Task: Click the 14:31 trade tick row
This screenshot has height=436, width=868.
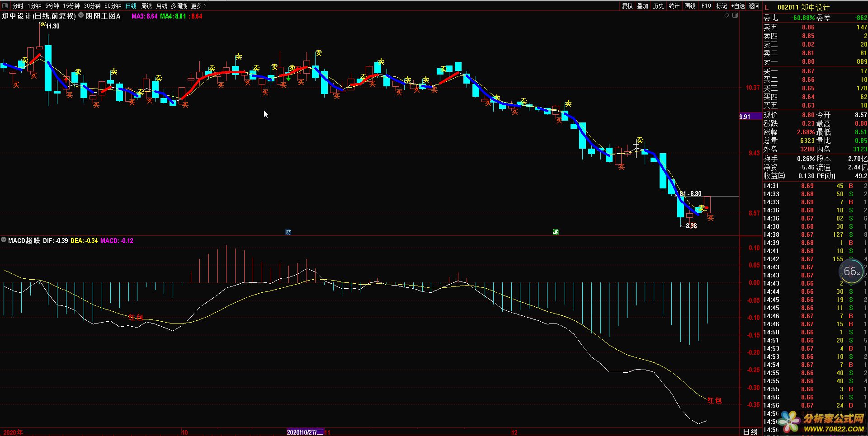Action: coord(815,186)
